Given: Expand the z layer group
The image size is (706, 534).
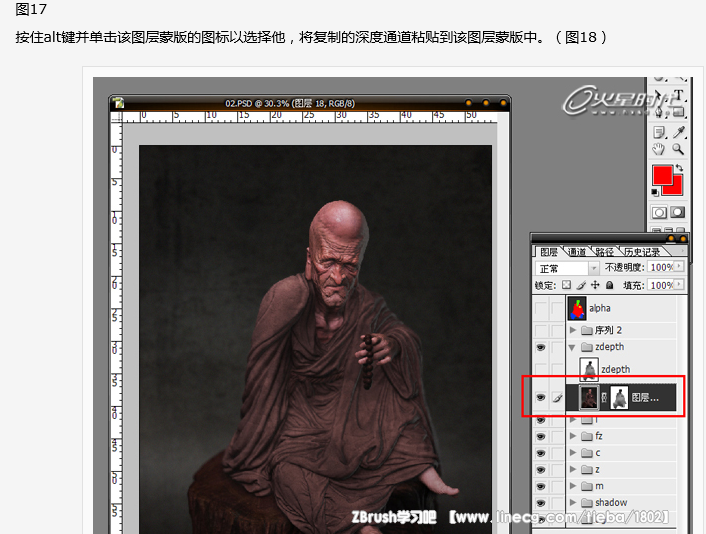Looking at the screenshot, I should point(573,469).
